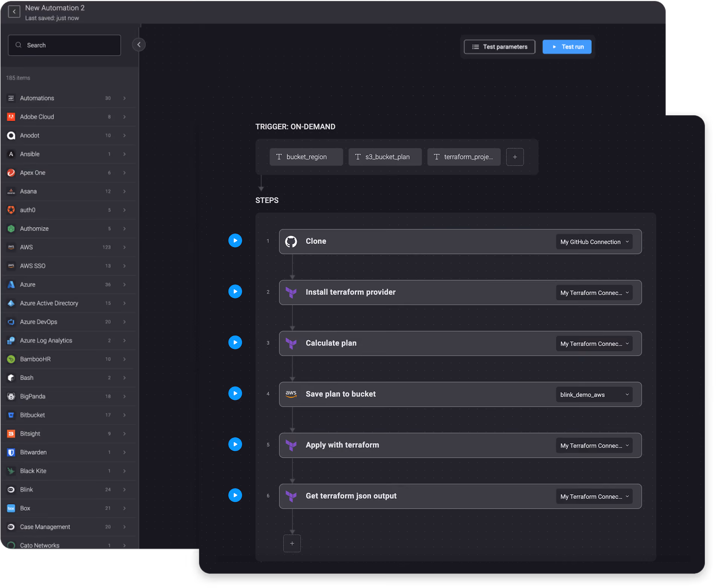Click the AWS icon on Save plan to bucket
Screen dimensions: 716x588
291,394
